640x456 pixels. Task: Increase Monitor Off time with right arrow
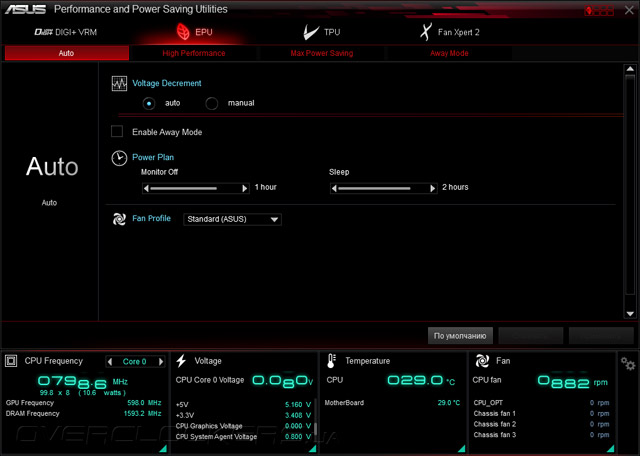point(244,188)
